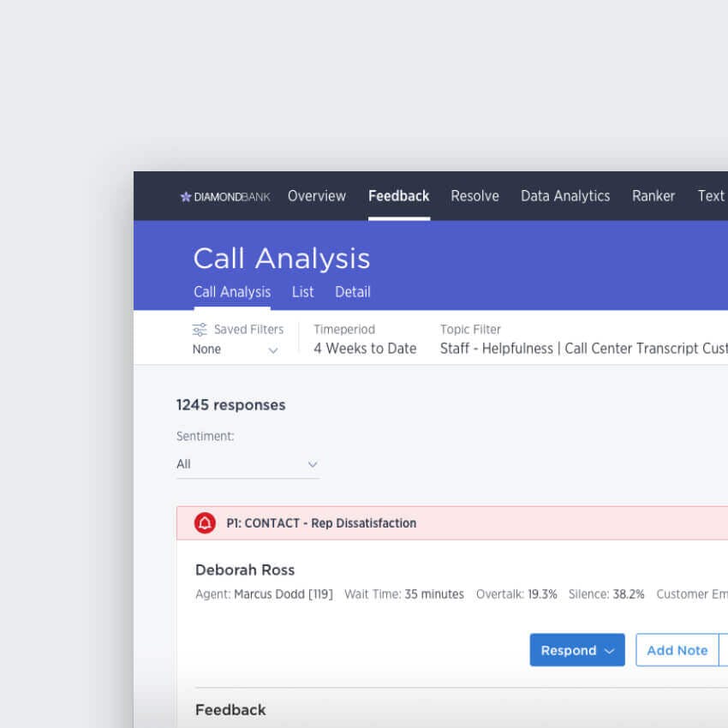Viewport: 728px width, 728px height.
Task: Go to Resolve in top navigation
Action: tap(474, 196)
